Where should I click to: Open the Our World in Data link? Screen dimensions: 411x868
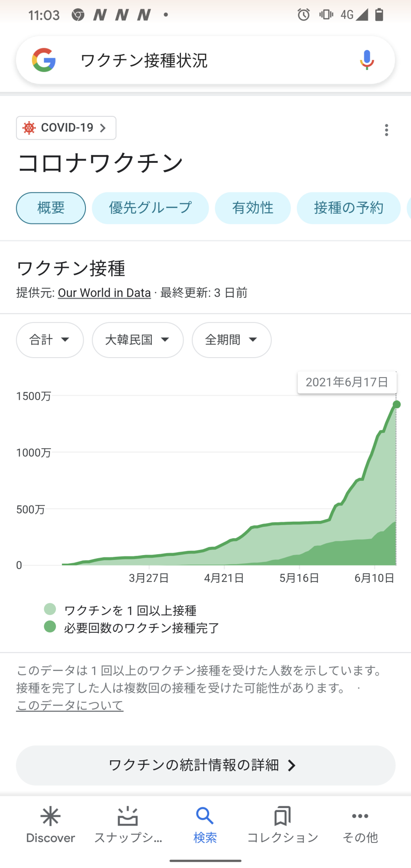click(x=104, y=293)
